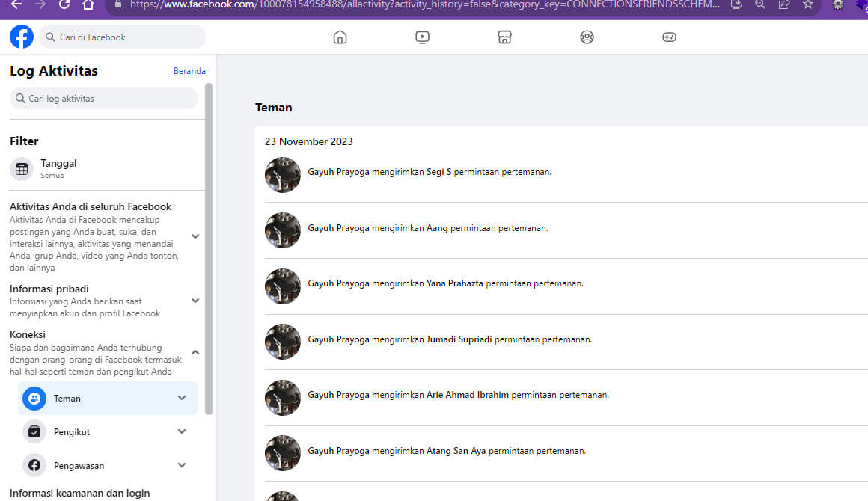The image size is (868, 501).
Task: Click the padlock site info icon
Action: pyautogui.click(x=118, y=4)
